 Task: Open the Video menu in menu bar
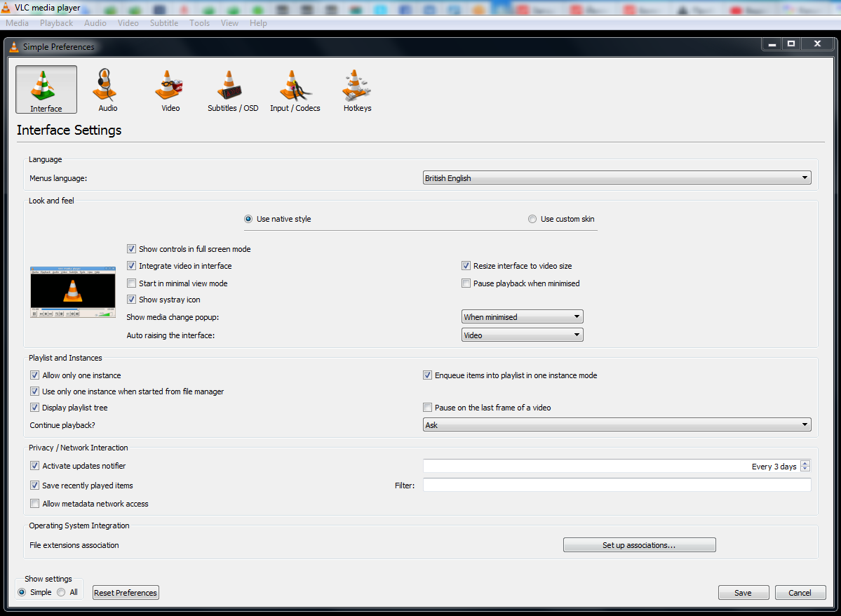(x=128, y=23)
